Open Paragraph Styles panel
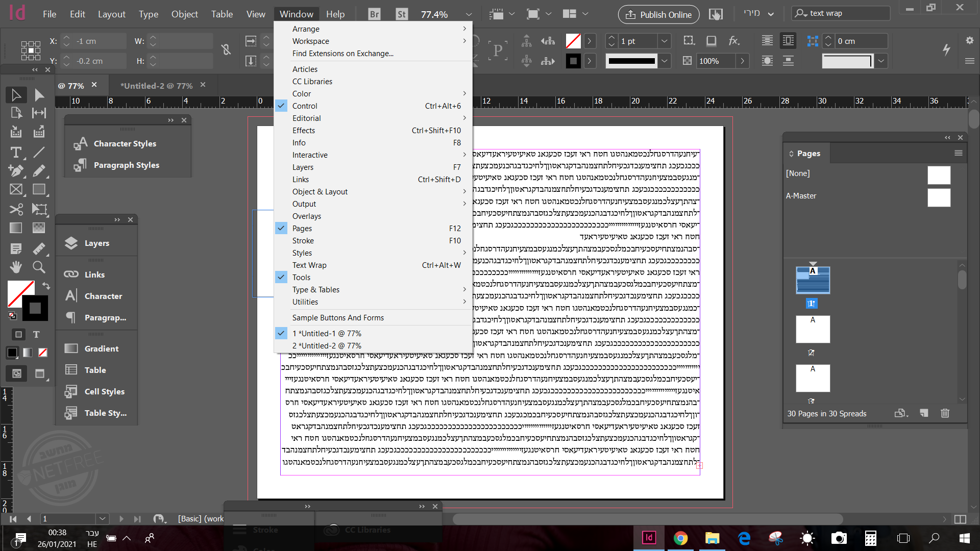 [126, 165]
